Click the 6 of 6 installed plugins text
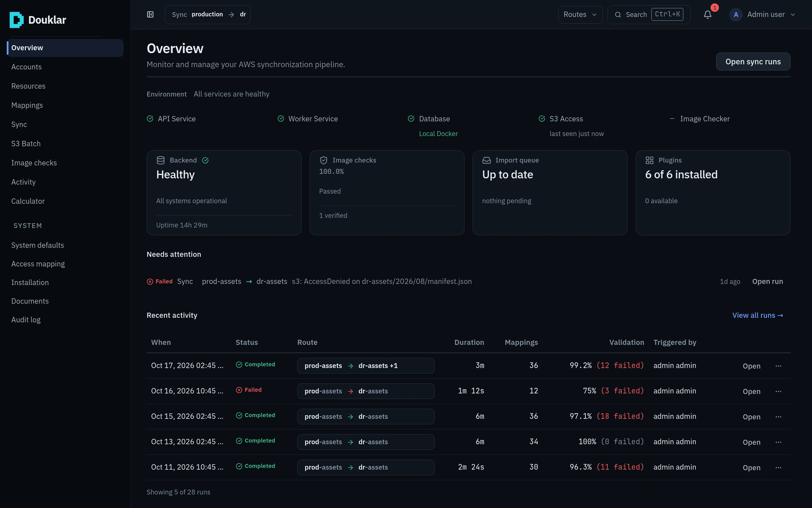 pyautogui.click(x=681, y=175)
